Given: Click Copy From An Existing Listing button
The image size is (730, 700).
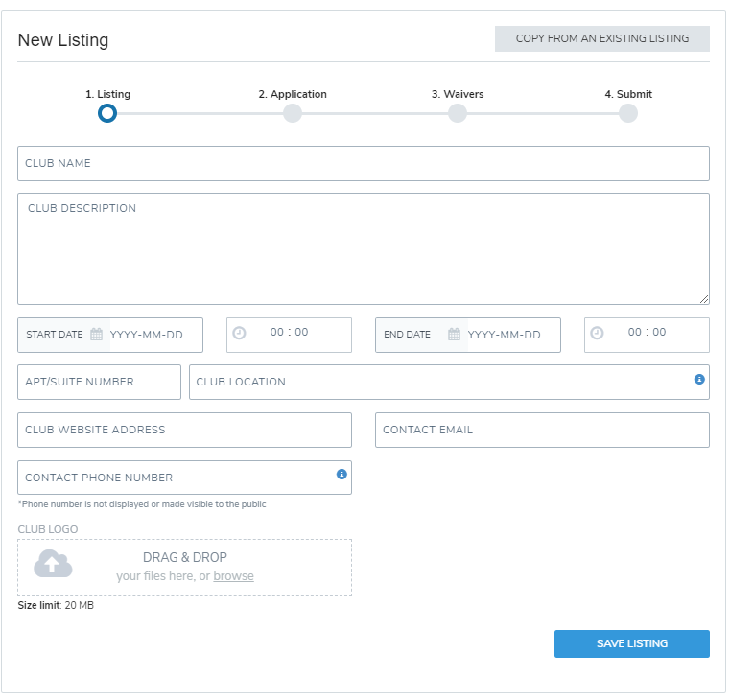Looking at the screenshot, I should tap(601, 39).
